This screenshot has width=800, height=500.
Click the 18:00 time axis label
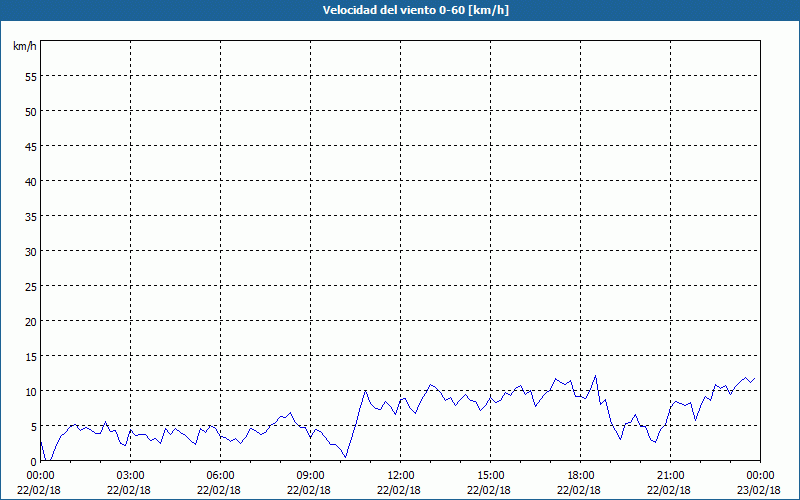[x=581, y=476]
